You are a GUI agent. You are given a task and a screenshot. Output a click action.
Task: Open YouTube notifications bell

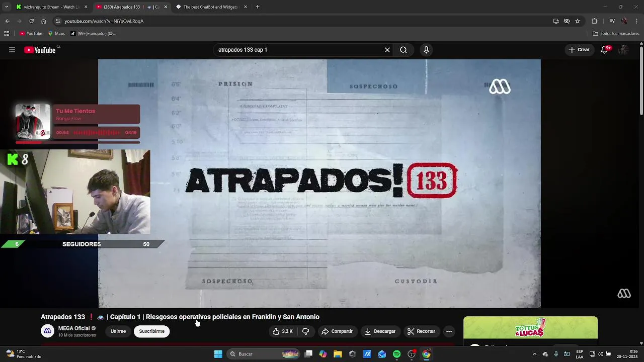pos(604,50)
